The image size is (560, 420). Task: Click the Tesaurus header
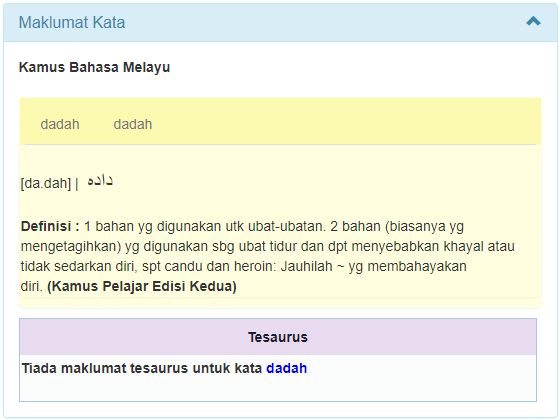(x=278, y=337)
